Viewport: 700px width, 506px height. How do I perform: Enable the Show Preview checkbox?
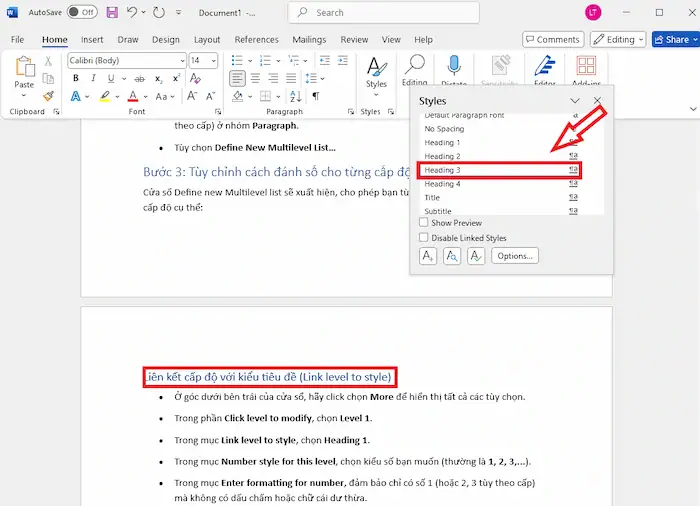pyautogui.click(x=424, y=223)
